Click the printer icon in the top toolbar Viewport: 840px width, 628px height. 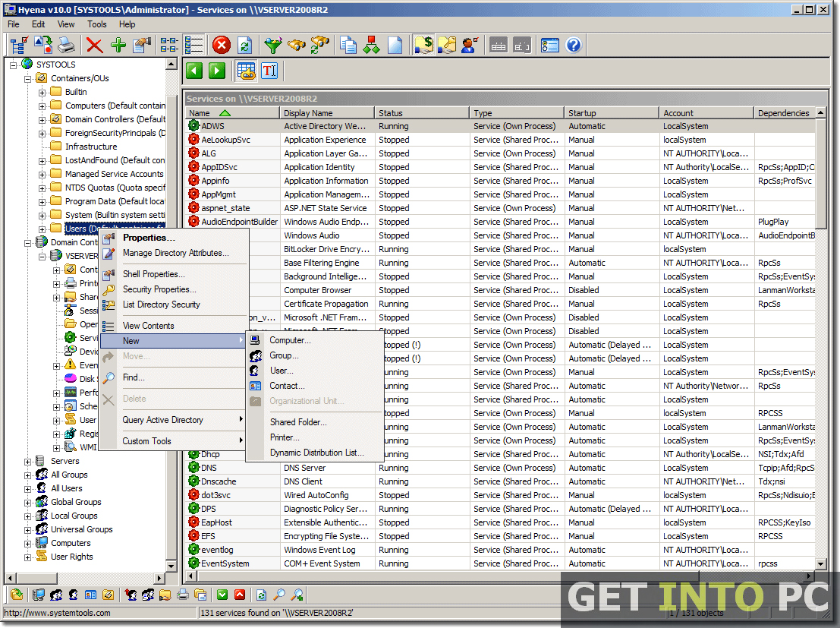coord(67,45)
